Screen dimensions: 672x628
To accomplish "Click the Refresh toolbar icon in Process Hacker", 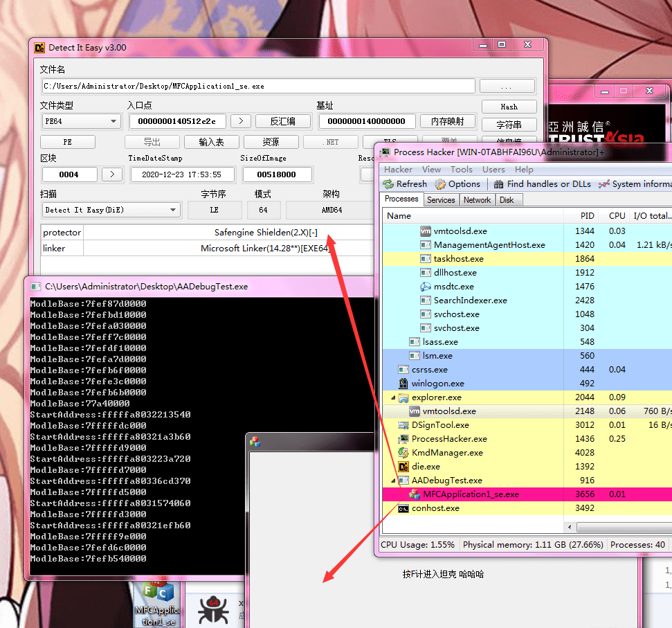I will (388, 184).
